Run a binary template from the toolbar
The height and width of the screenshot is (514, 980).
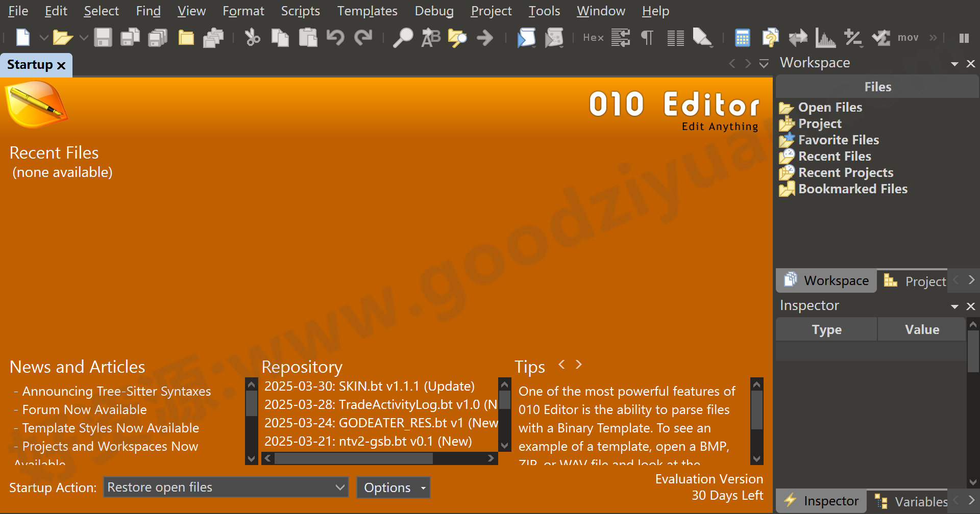pyautogui.click(x=554, y=37)
